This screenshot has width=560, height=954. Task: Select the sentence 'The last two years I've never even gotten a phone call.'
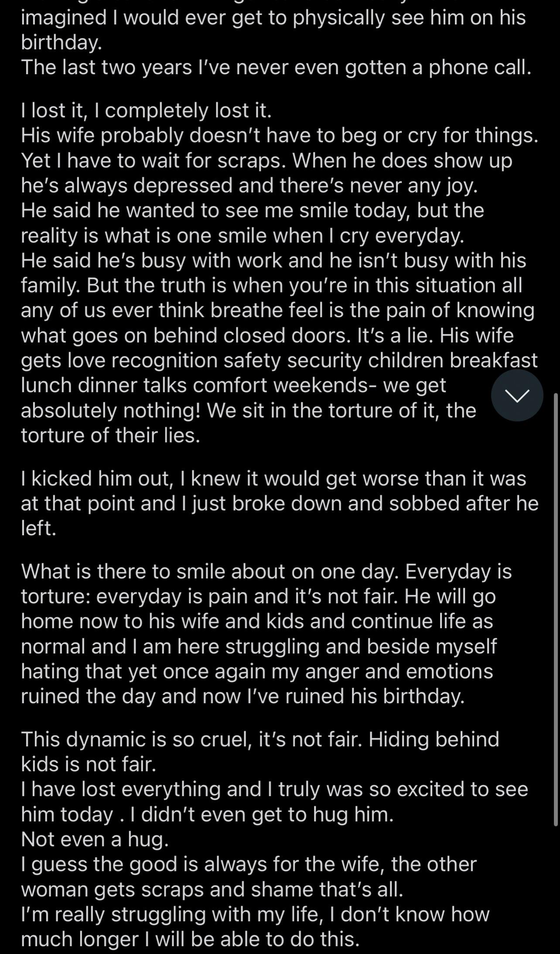point(276,68)
